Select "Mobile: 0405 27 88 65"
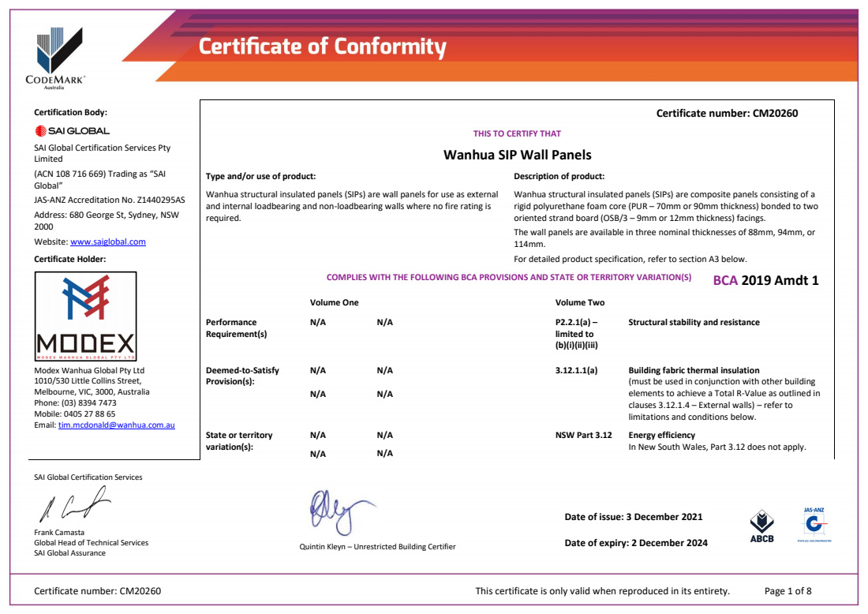This screenshot has width=868, height=614. click(x=75, y=414)
